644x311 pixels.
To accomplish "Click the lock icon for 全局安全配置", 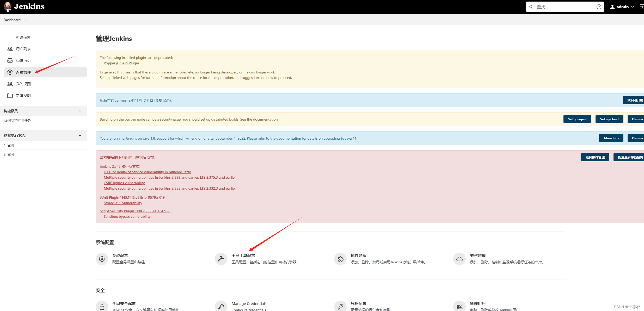I will click(102, 306).
